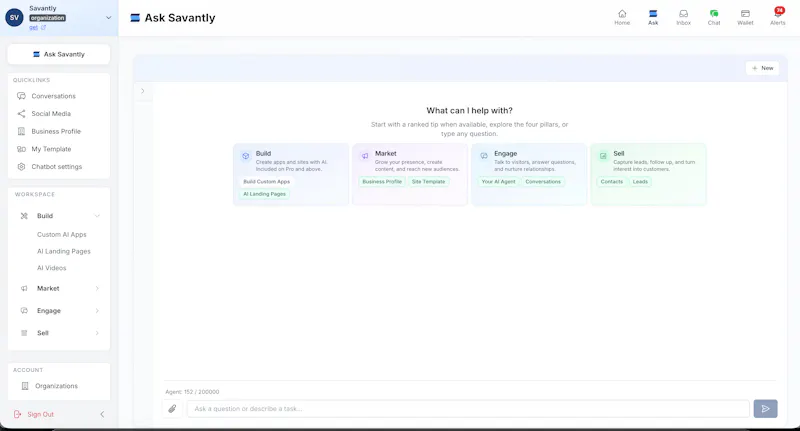Click the AI Landing Pages chip
This screenshot has width=800, height=431.
(264, 194)
